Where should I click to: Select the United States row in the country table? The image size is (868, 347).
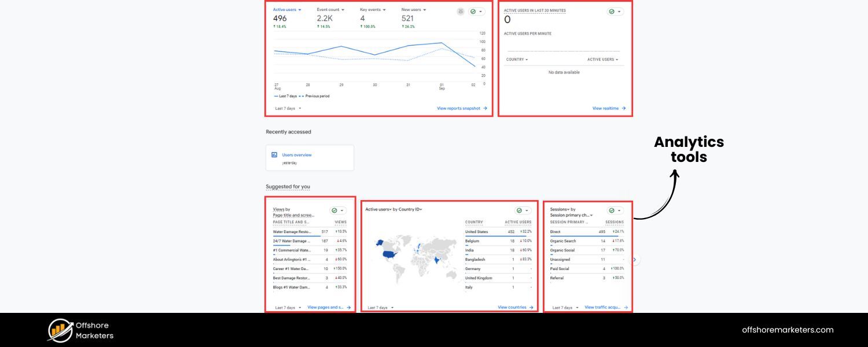click(477, 231)
